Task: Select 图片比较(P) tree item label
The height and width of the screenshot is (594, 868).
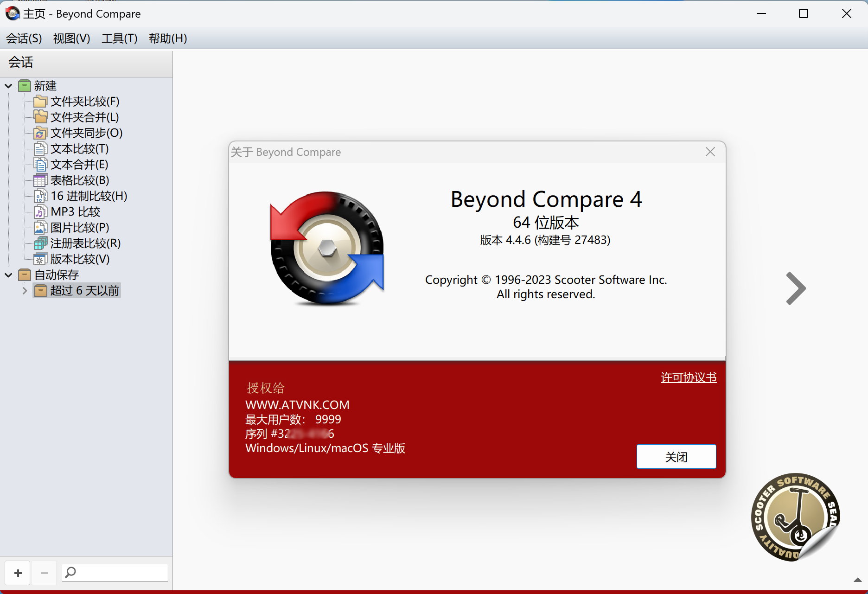Action: coord(80,228)
